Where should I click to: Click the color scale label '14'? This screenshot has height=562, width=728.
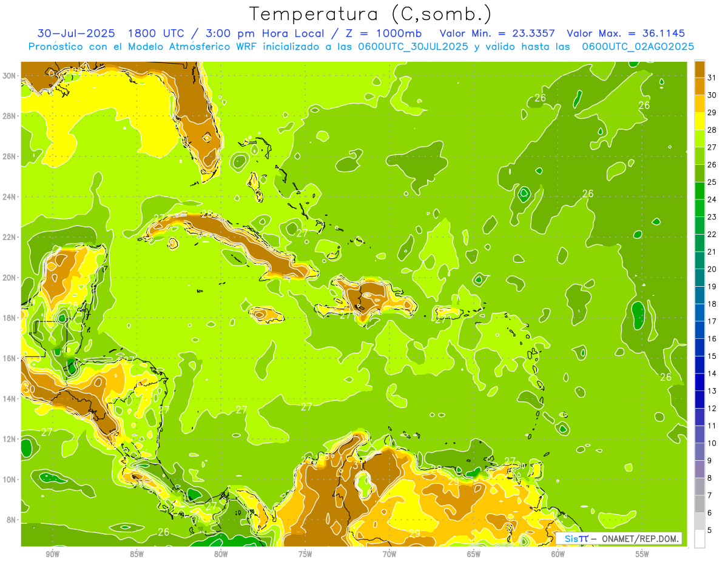[x=712, y=373]
